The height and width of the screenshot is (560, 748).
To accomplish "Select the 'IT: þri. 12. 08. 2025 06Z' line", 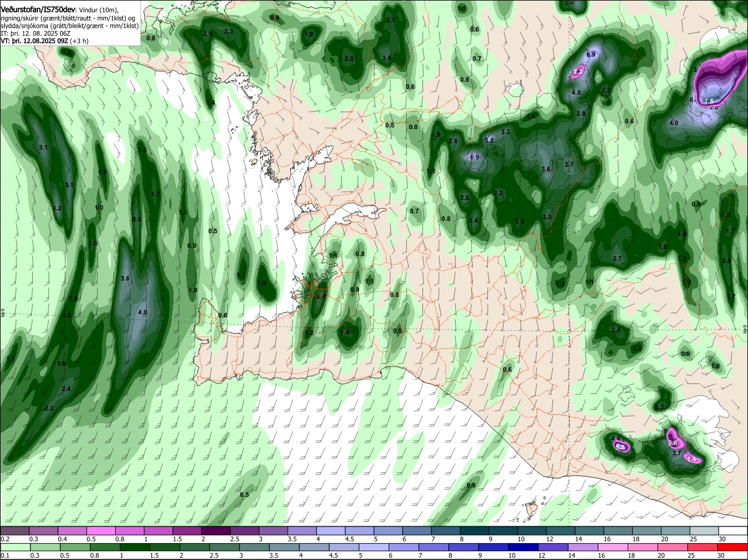I will click(x=34, y=33).
